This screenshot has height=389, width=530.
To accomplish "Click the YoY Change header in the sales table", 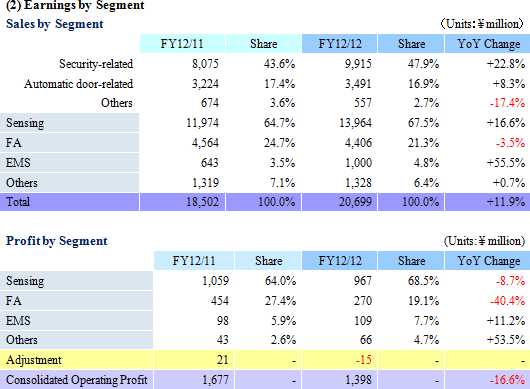I will tap(488, 44).
